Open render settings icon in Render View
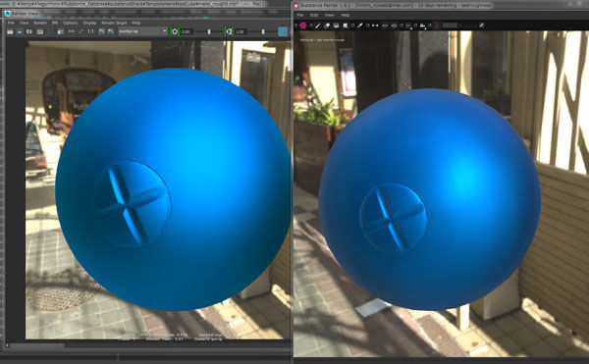 [60, 32]
